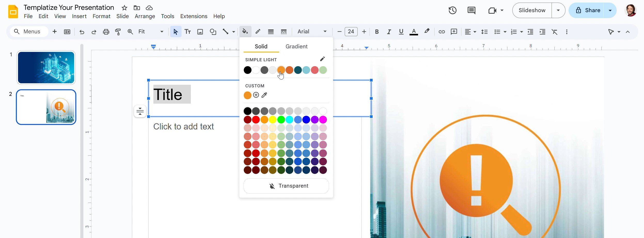This screenshot has height=238, width=644.
Task: Activate the select arrow tool
Action: pos(176,32)
